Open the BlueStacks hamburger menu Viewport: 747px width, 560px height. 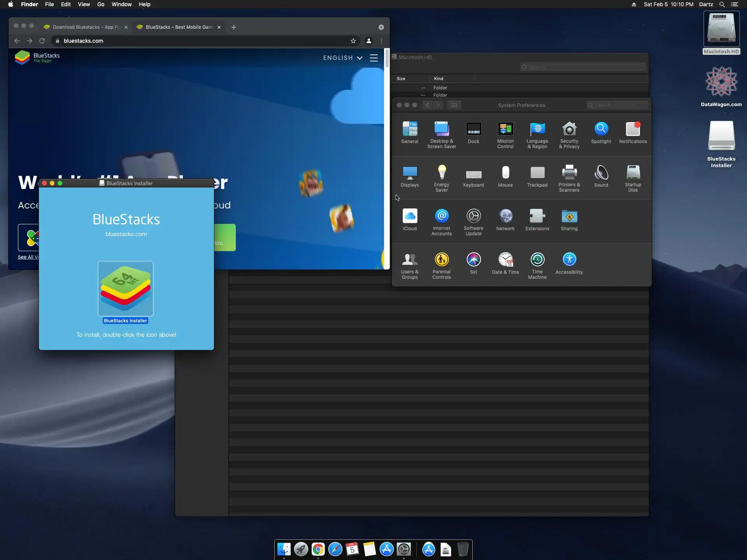374,58
